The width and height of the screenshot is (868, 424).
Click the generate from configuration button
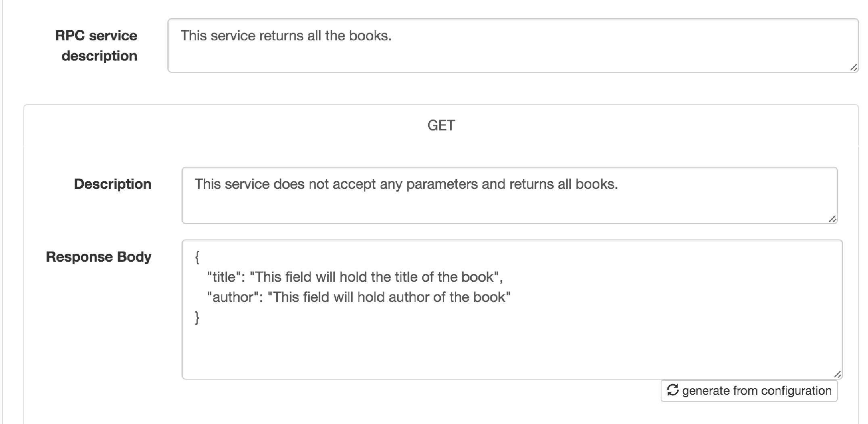[x=749, y=390]
